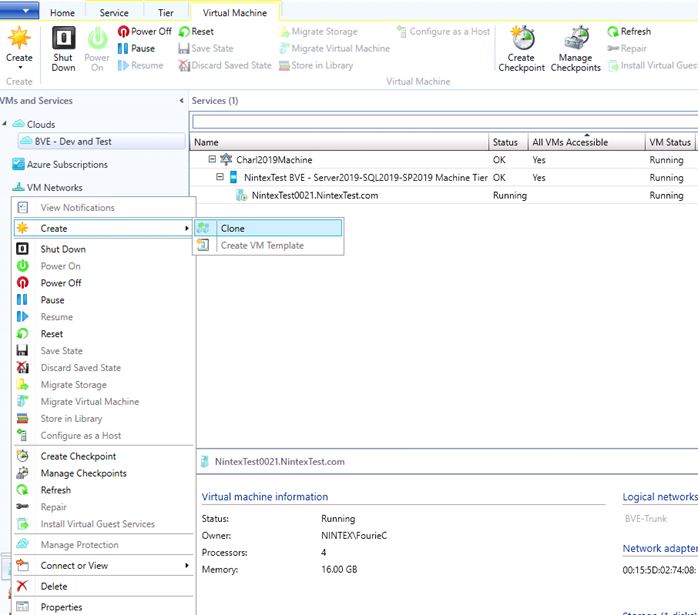Click the Logical networks heading
The image size is (698, 615).
point(660,497)
